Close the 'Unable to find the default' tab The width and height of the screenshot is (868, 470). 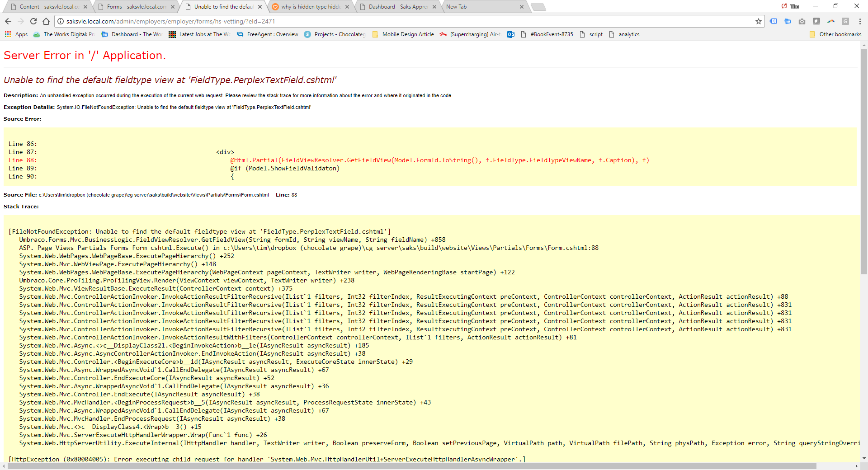(x=260, y=7)
